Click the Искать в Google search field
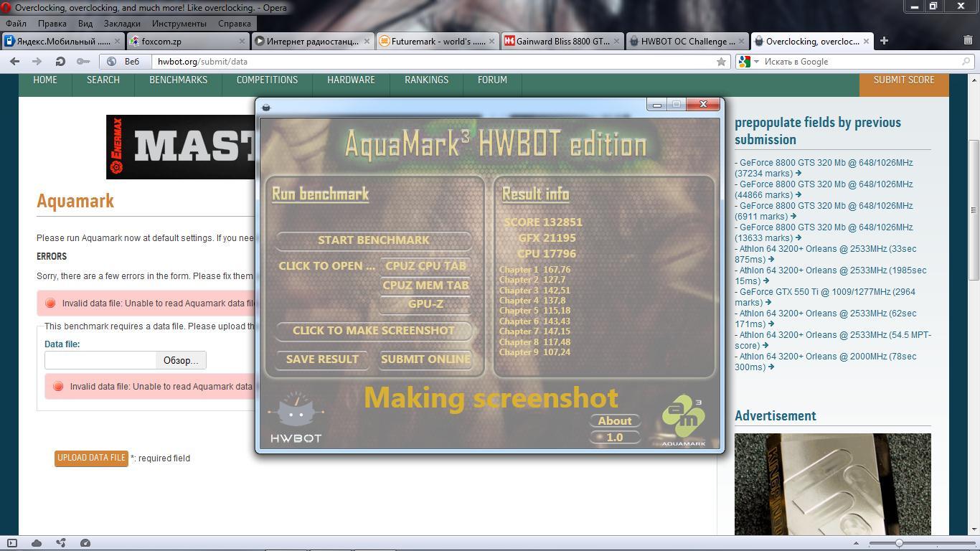This screenshot has height=551, width=980. 861,62
